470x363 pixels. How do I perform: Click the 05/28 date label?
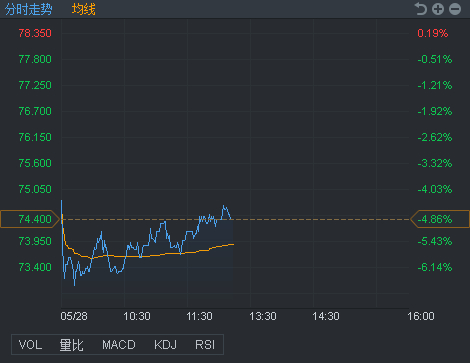74,316
